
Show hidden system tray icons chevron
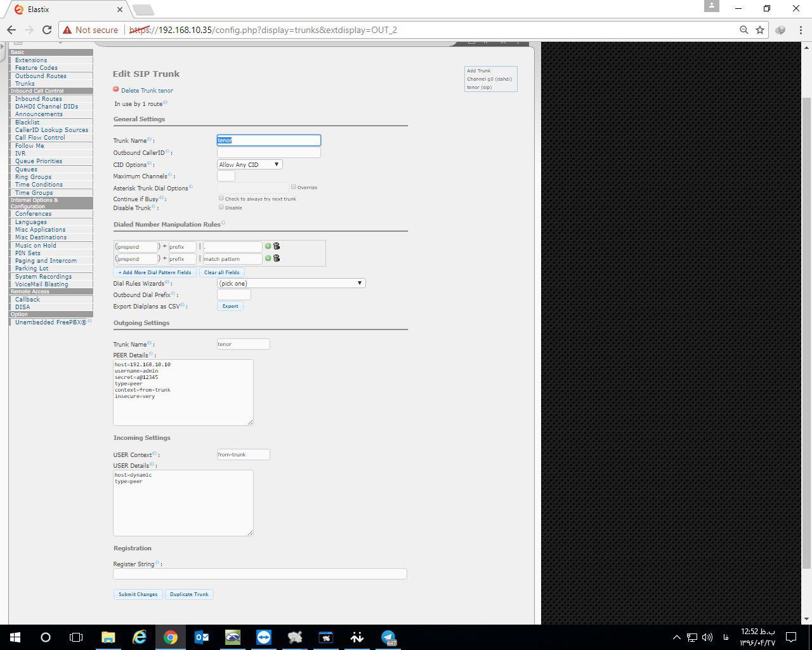coord(676,637)
